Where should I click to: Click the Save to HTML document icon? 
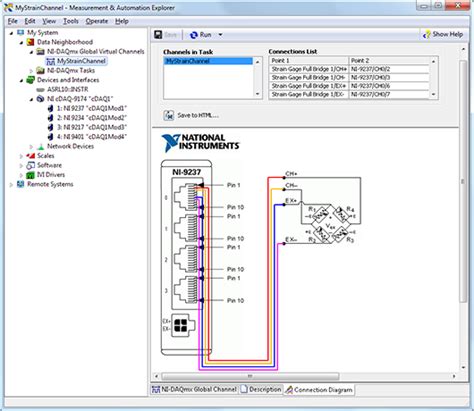169,115
